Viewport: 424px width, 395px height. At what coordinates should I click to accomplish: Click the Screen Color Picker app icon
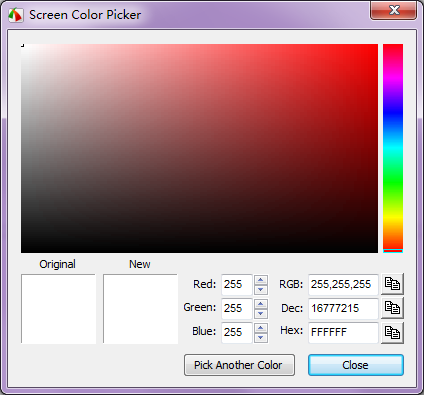[x=16, y=15]
